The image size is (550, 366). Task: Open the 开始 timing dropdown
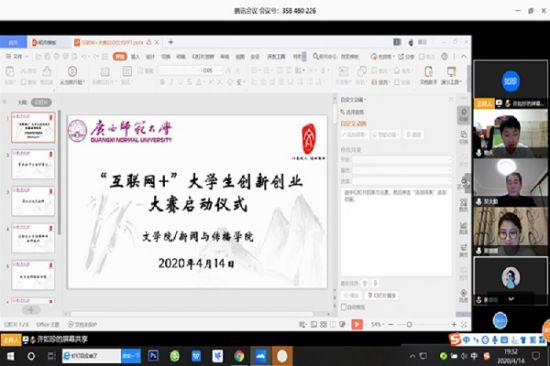click(402, 160)
